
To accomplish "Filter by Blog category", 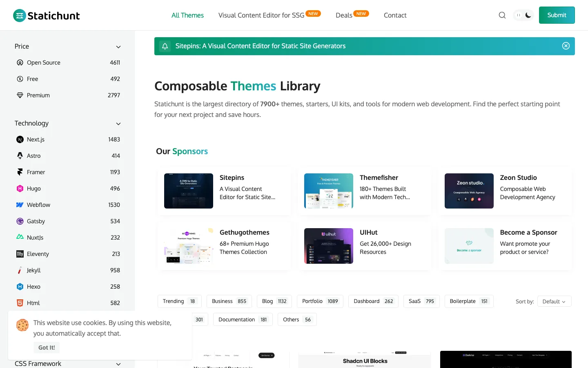I will pyautogui.click(x=274, y=301).
